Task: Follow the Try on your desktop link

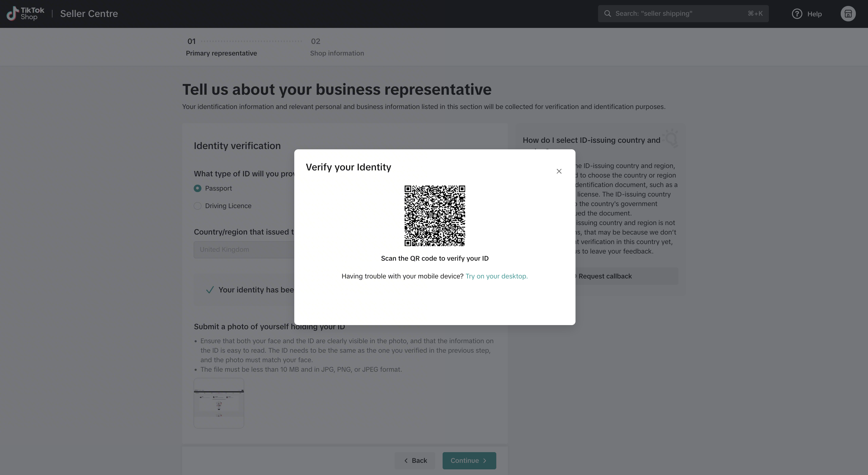Action: [x=496, y=276]
